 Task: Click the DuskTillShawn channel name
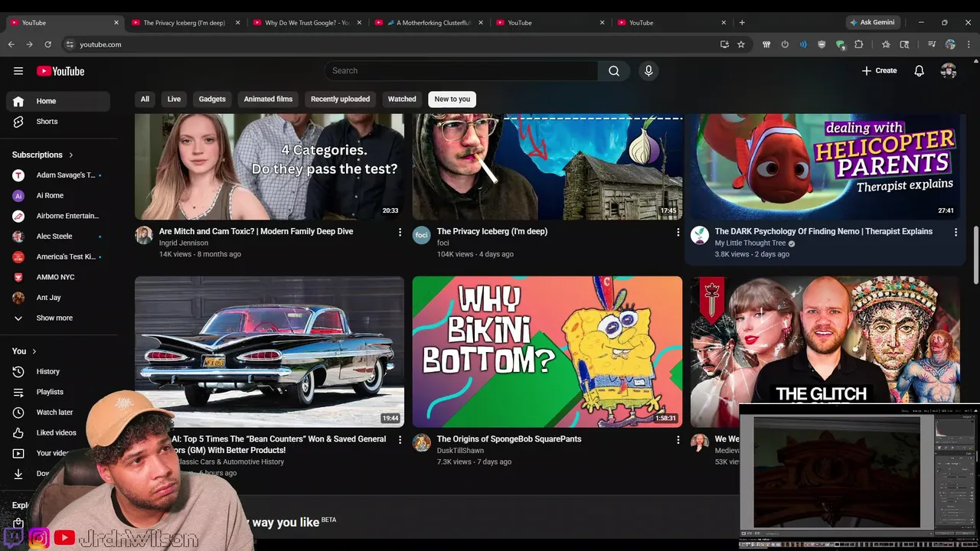tap(460, 451)
